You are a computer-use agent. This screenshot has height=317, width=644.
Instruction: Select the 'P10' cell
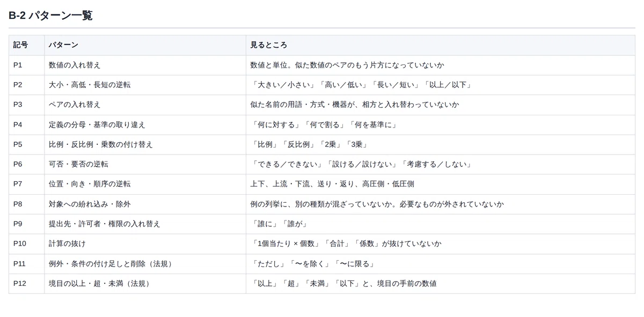pyautogui.click(x=26, y=244)
